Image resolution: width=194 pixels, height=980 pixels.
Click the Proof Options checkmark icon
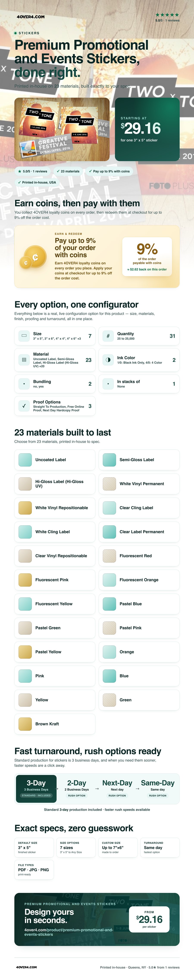point(24,406)
